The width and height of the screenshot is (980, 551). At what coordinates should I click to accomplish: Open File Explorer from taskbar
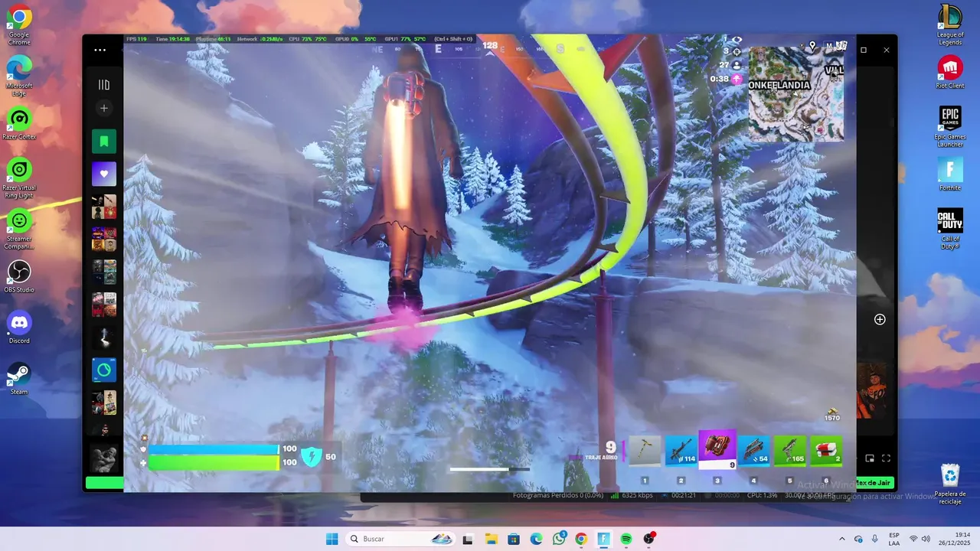491,539
